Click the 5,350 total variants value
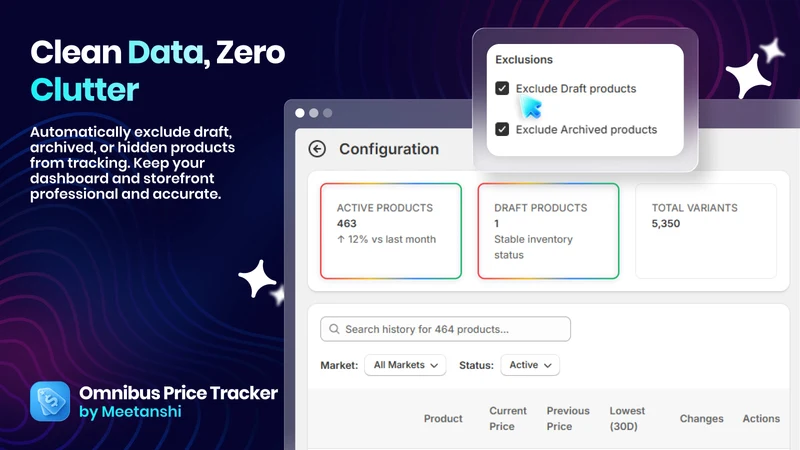Viewport: 800px width, 450px height. (666, 223)
